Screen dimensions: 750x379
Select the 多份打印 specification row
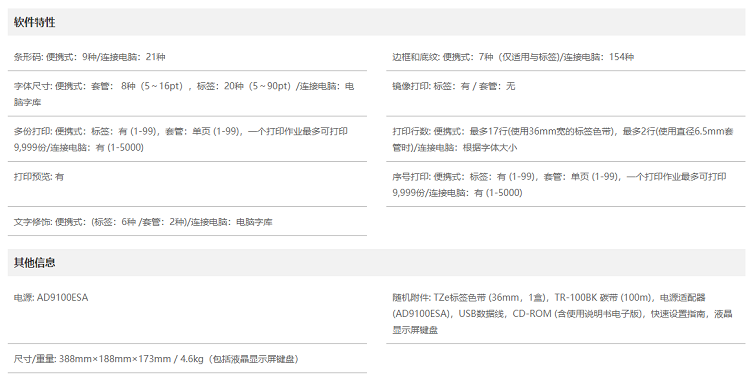tap(188, 139)
